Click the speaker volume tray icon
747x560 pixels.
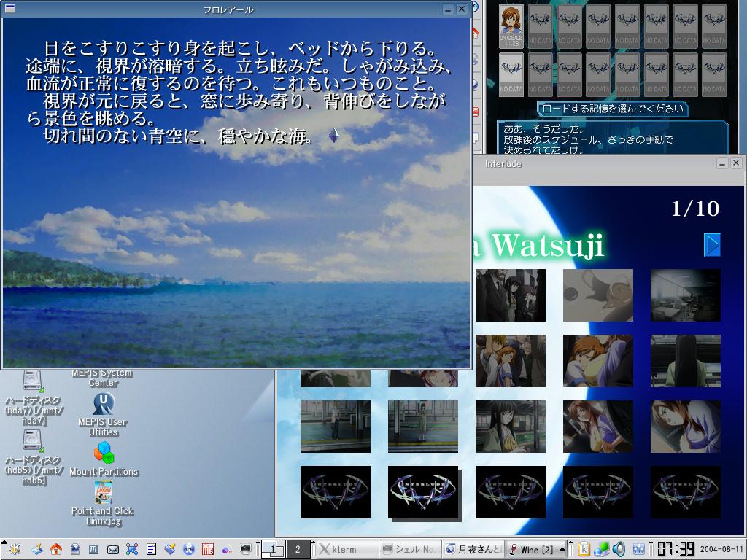[x=619, y=549]
